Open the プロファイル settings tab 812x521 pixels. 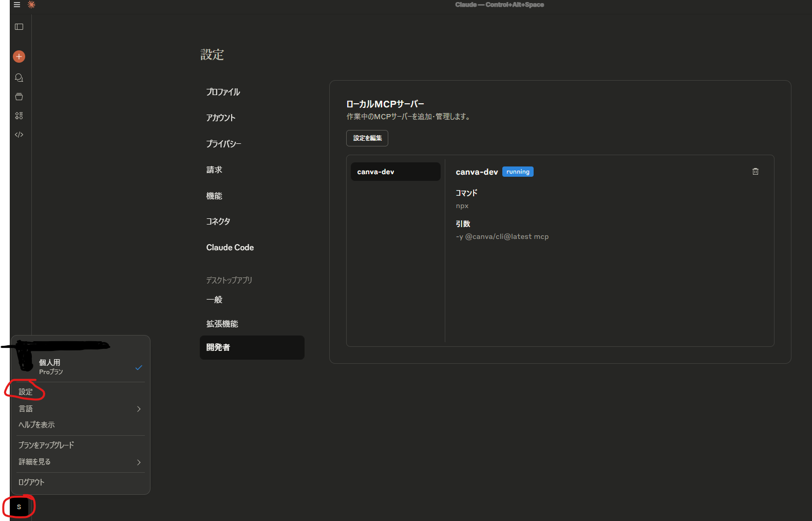(x=252, y=92)
